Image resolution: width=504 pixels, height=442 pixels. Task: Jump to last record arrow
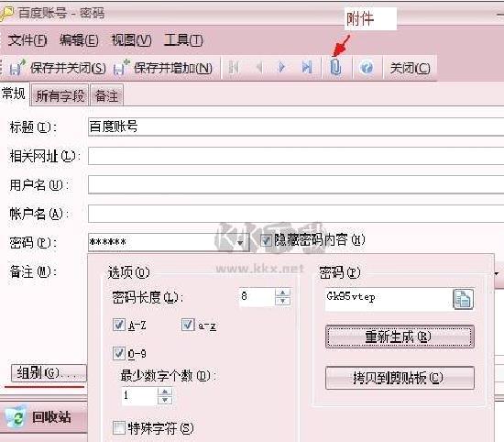point(307,67)
